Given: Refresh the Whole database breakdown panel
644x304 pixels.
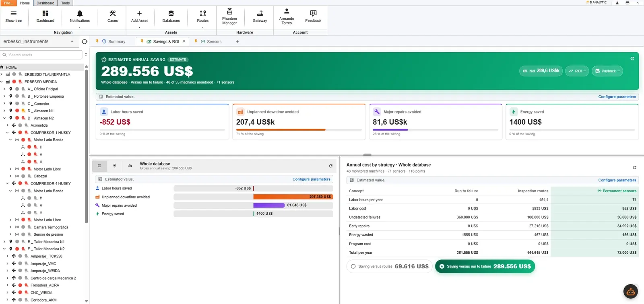Looking at the screenshot, I should pyautogui.click(x=331, y=166).
